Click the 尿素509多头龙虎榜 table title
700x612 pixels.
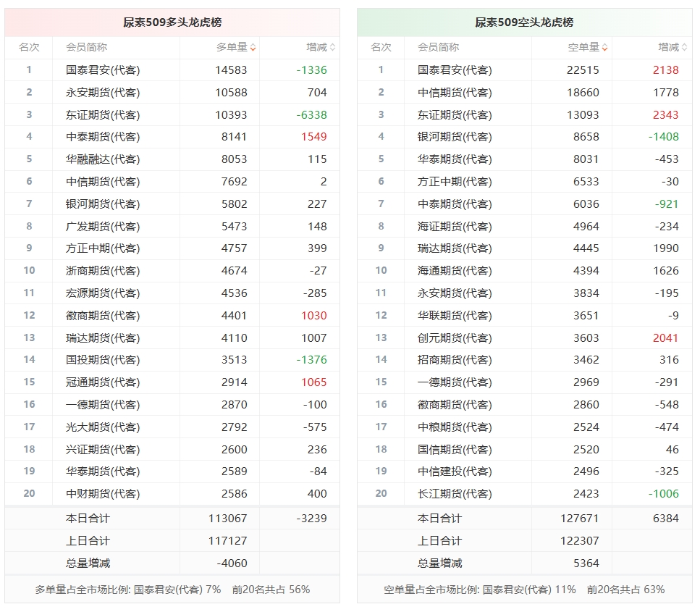click(x=172, y=22)
